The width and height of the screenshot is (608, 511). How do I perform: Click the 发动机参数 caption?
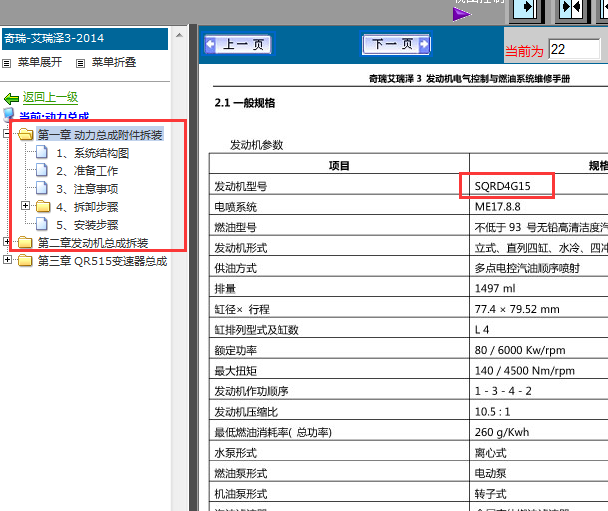pyautogui.click(x=256, y=145)
